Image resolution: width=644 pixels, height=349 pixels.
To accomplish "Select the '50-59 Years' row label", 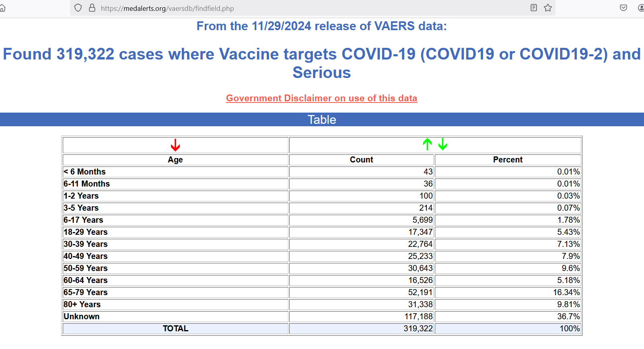I will (x=85, y=268).
